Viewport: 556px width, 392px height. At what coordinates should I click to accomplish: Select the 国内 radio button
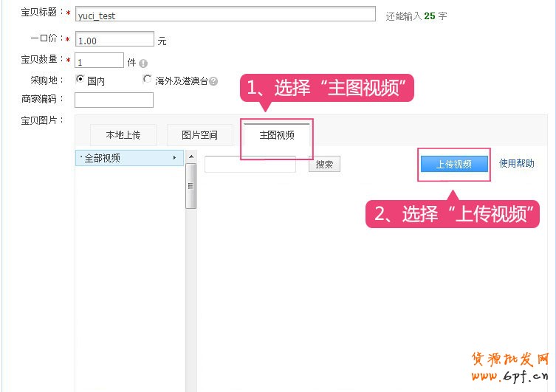80,80
